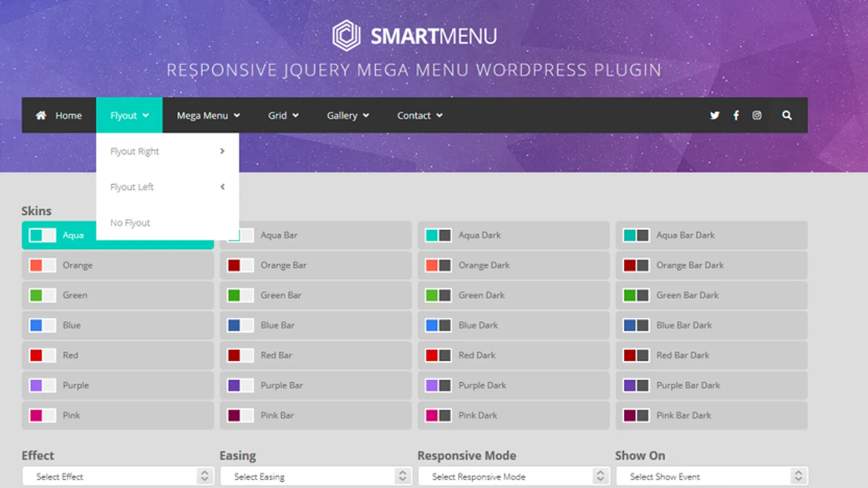Apply the Green Bar skin

pyautogui.click(x=316, y=295)
